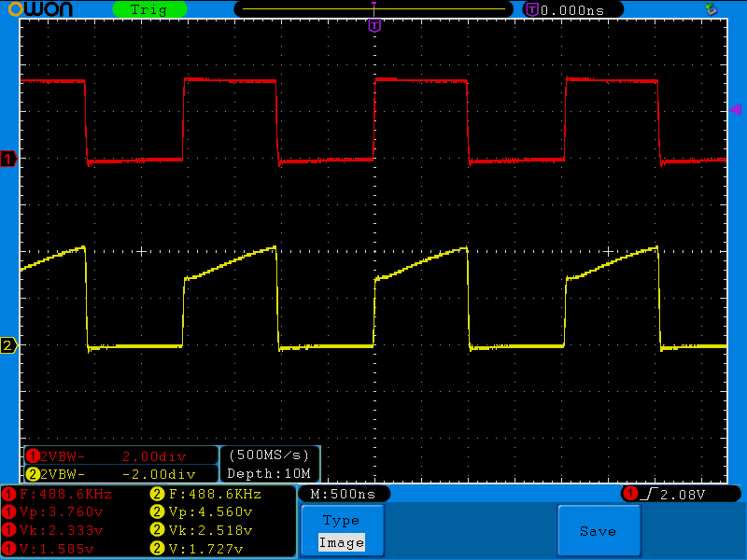This screenshot has height=560, width=747.
Task: Click the horizontal memory position bar at top
Action: coord(374,9)
